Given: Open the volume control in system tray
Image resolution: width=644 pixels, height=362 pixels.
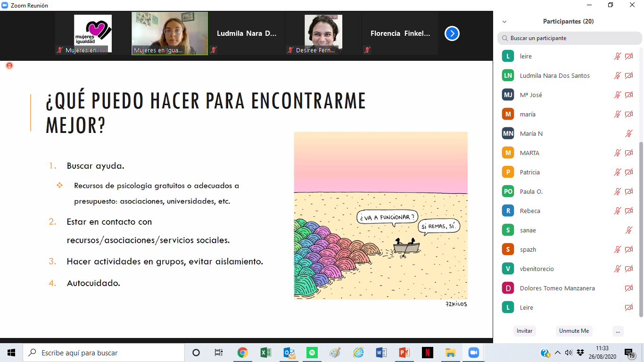Looking at the screenshot, I should pos(569,353).
